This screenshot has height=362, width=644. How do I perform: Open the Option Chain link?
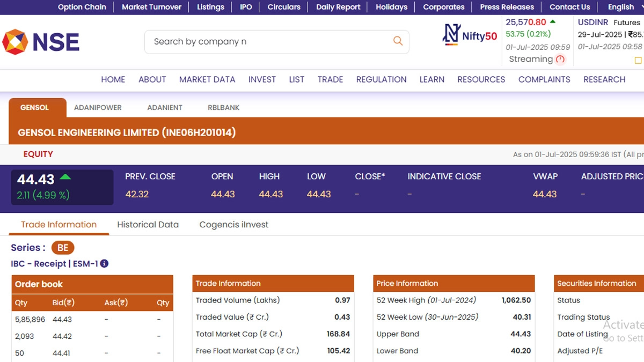(x=82, y=7)
